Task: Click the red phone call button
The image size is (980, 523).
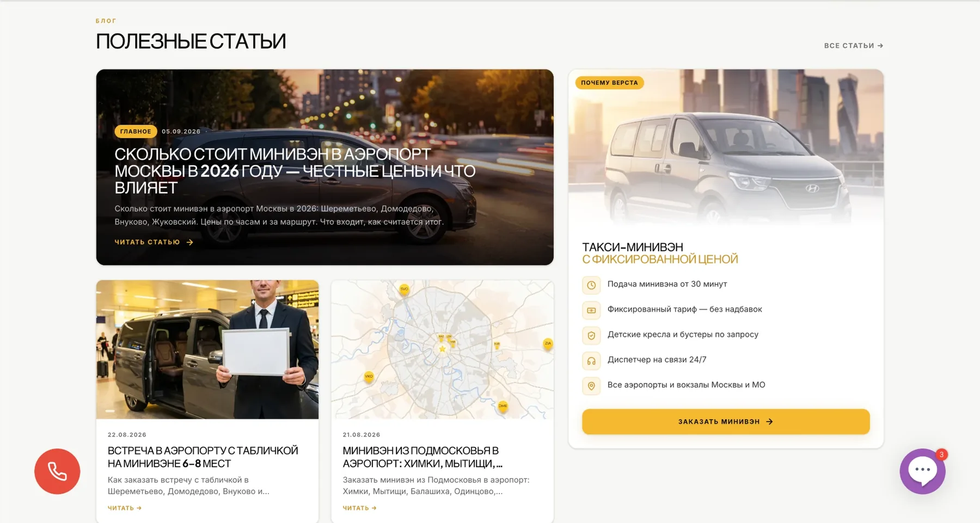Action: coord(57,471)
